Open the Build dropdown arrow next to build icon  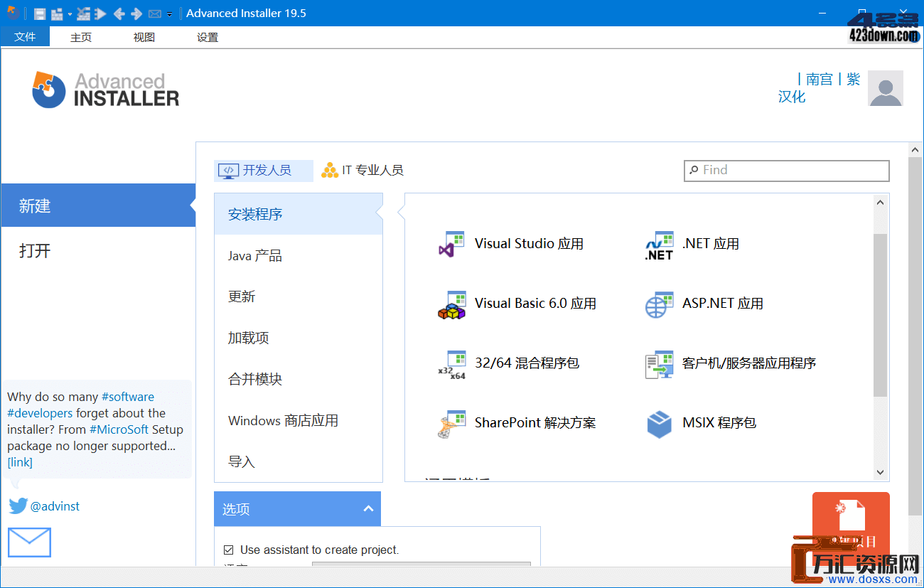pos(70,14)
